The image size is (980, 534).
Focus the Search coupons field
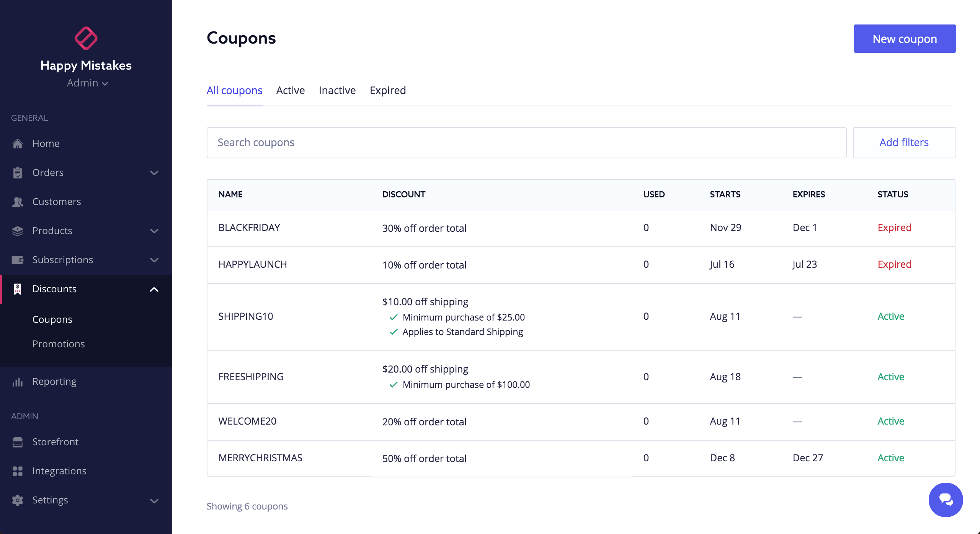(x=526, y=142)
